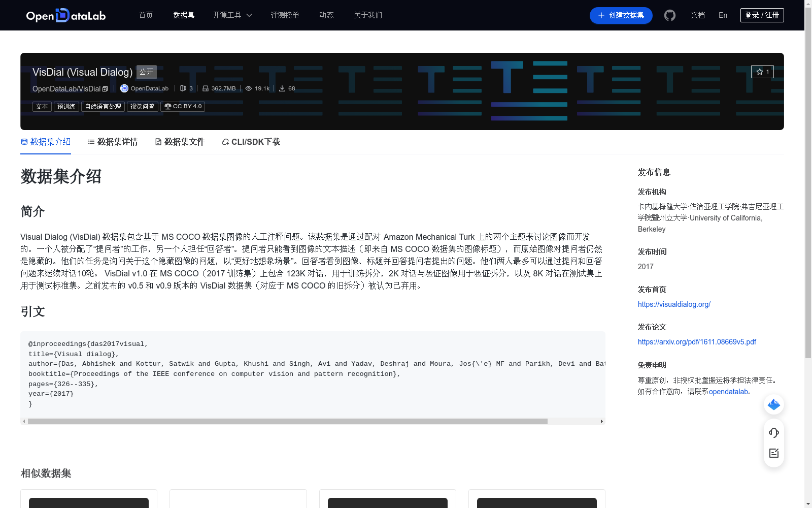Copy the OpenDataLab/VisDial path icon
This screenshot has width=812, height=508.
(x=105, y=89)
